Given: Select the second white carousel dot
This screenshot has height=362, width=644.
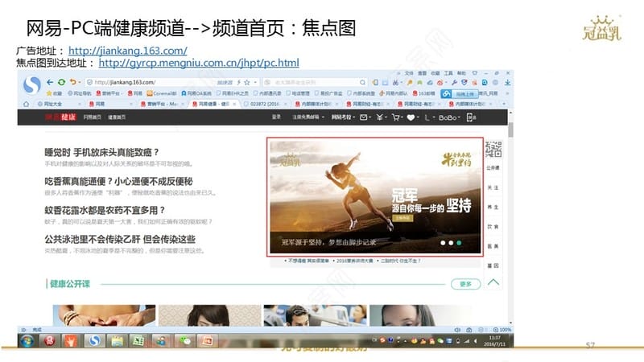Looking at the screenshot, I should (451, 243).
